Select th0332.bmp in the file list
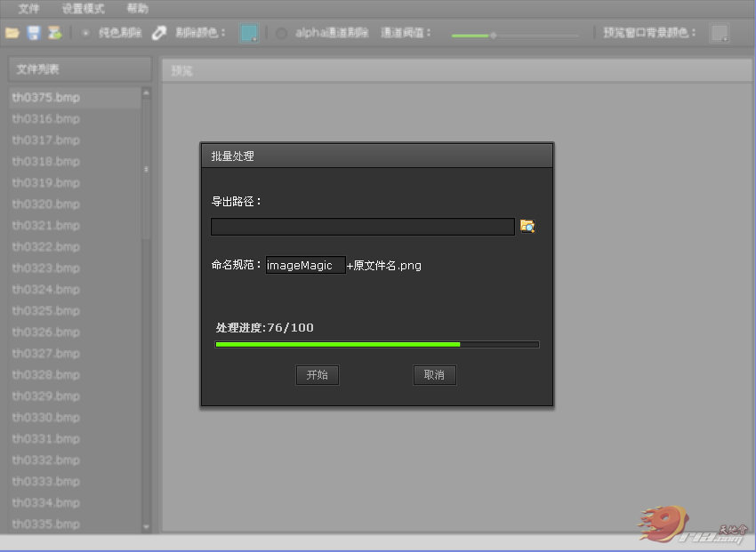Image resolution: width=756 pixels, height=552 pixels. tap(75, 460)
